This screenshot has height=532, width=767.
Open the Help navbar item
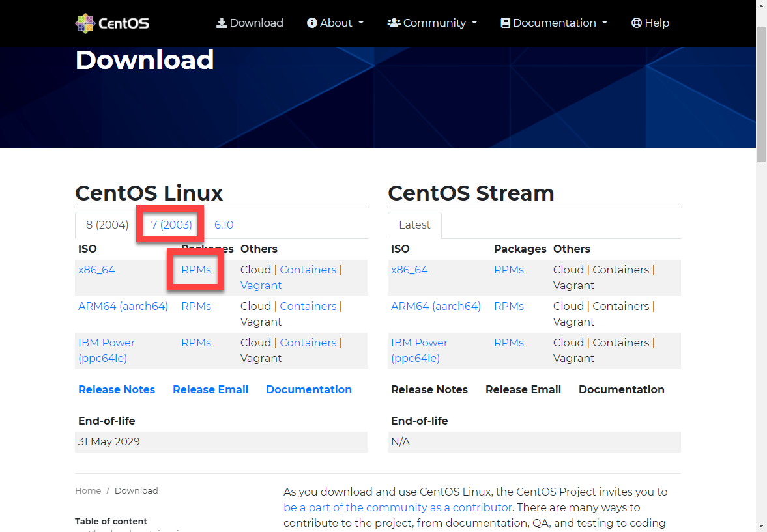(650, 23)
